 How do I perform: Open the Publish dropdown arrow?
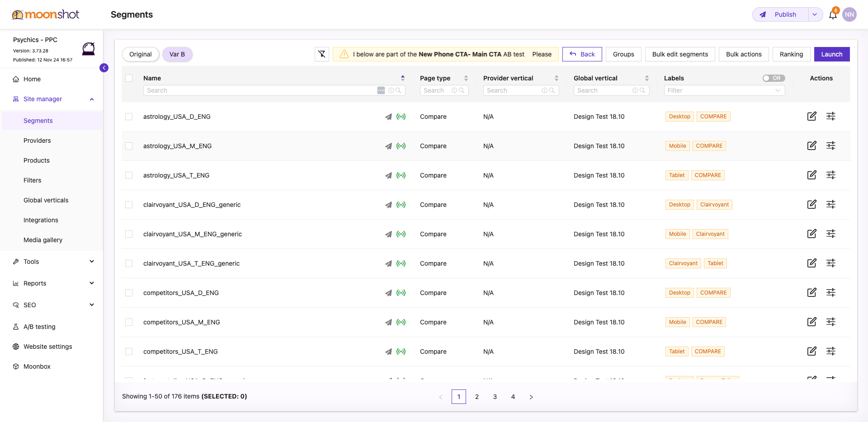(x=815, y=14)
